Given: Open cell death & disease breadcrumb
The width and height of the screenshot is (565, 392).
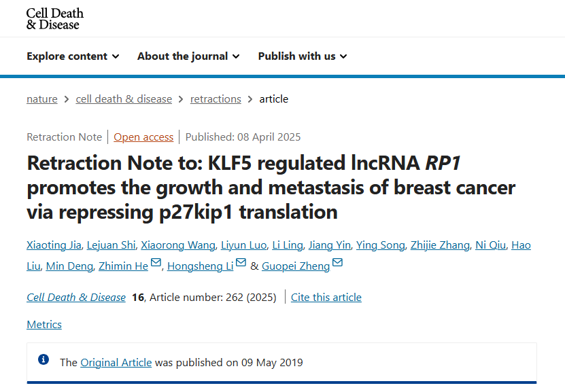Looking at the screenshot, I should pos(124,99).
